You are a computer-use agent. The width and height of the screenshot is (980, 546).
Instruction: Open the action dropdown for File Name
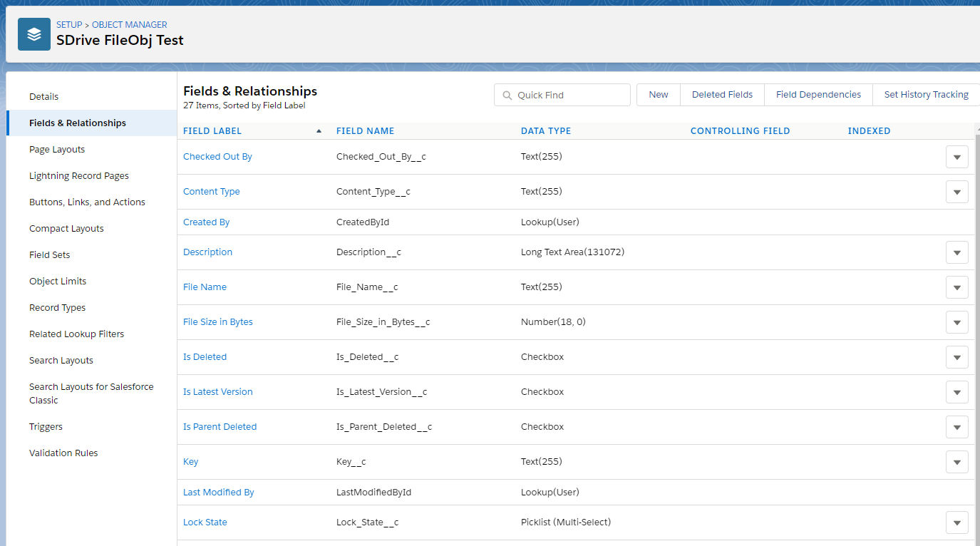pyautogui.click(x=956, y=287)
